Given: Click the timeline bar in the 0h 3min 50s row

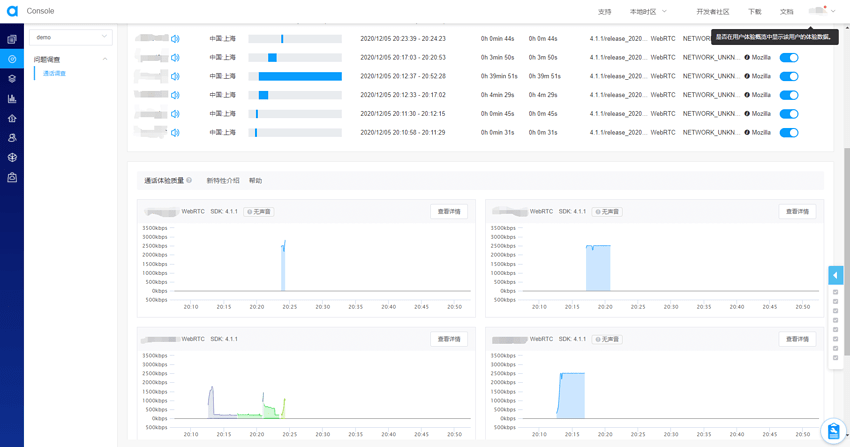Looking at the screenshot, I should click(295, 57).
